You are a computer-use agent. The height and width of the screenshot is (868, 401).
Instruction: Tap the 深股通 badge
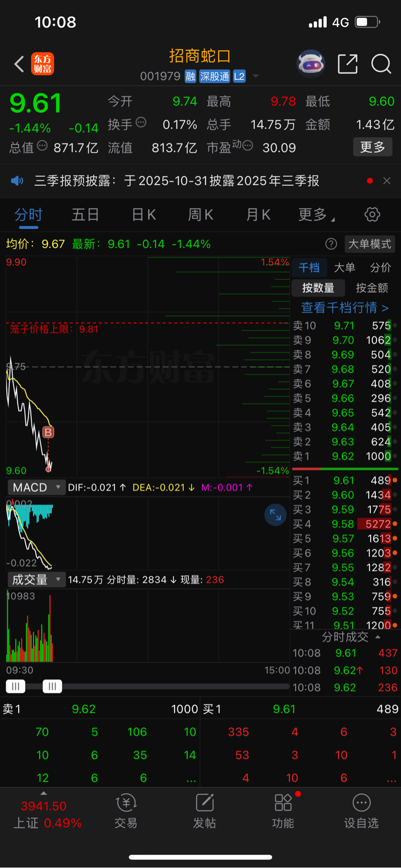point(215,77)
